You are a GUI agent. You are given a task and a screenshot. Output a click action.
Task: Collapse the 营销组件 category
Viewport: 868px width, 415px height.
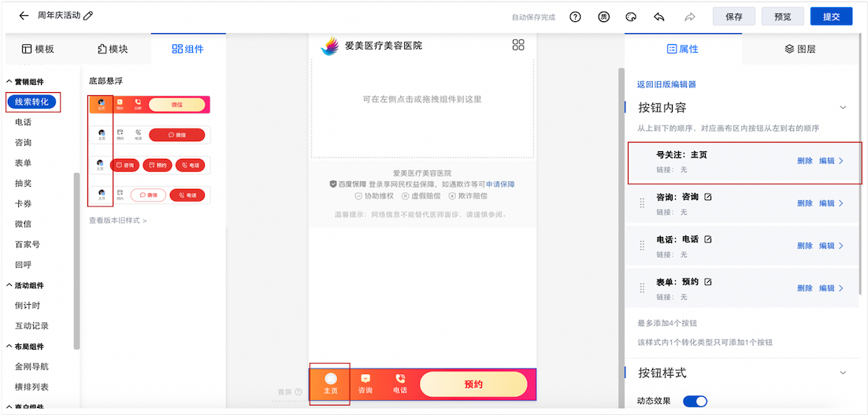(x=9, y=82)
